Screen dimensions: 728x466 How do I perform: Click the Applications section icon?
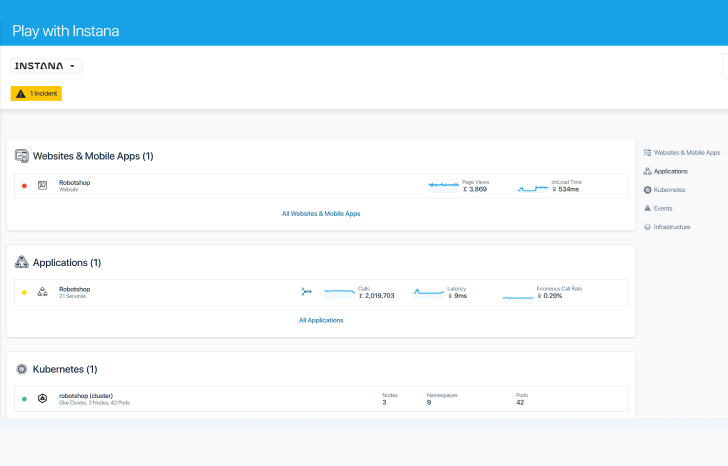point(21,262)
